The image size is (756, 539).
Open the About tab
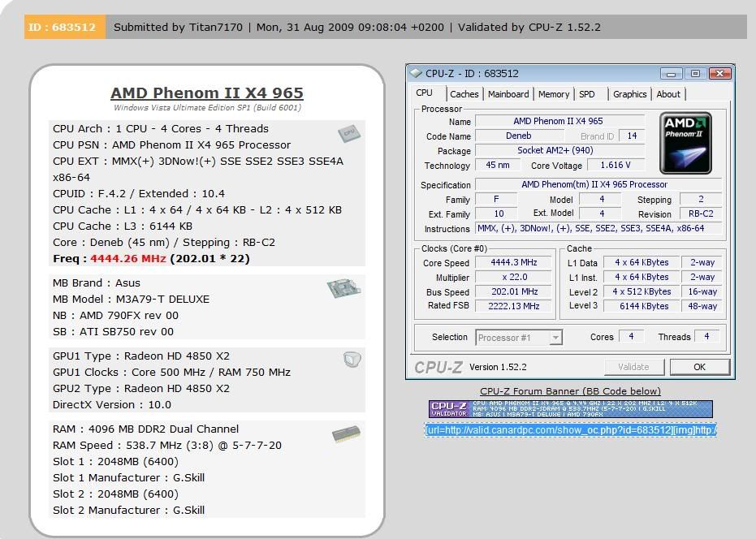coord(668,94)
